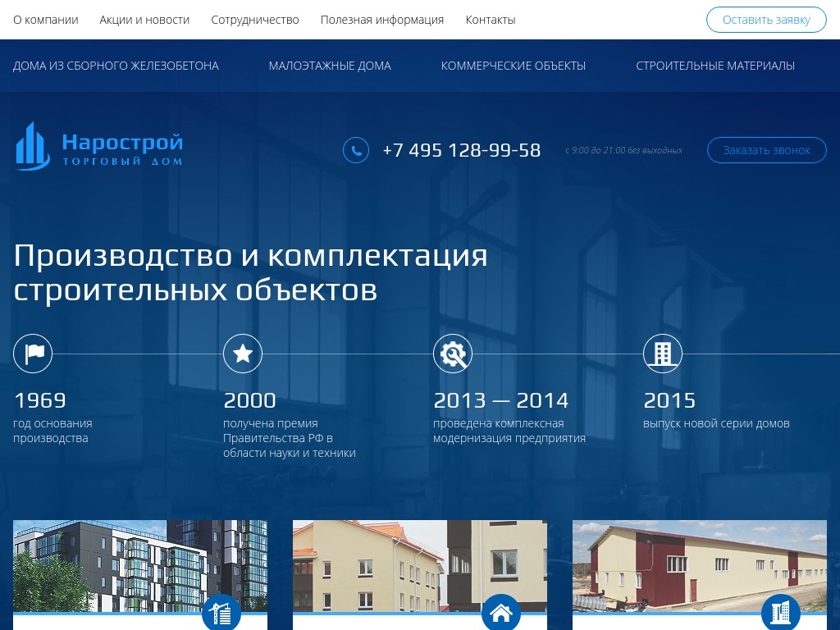The image size is (840, 630).
Task: Open the red-and-beige warehouse building photo
Action: point(700,566)
